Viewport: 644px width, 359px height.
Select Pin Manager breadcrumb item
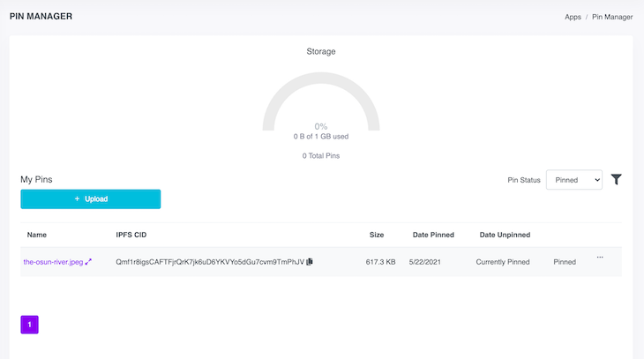pyautogui.click(x=612, y=17)
